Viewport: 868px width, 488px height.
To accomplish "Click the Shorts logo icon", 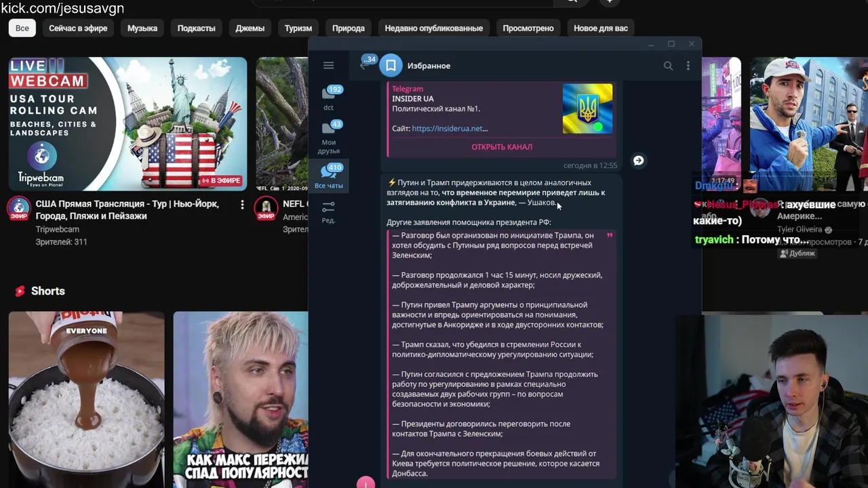I will [20, 291].
